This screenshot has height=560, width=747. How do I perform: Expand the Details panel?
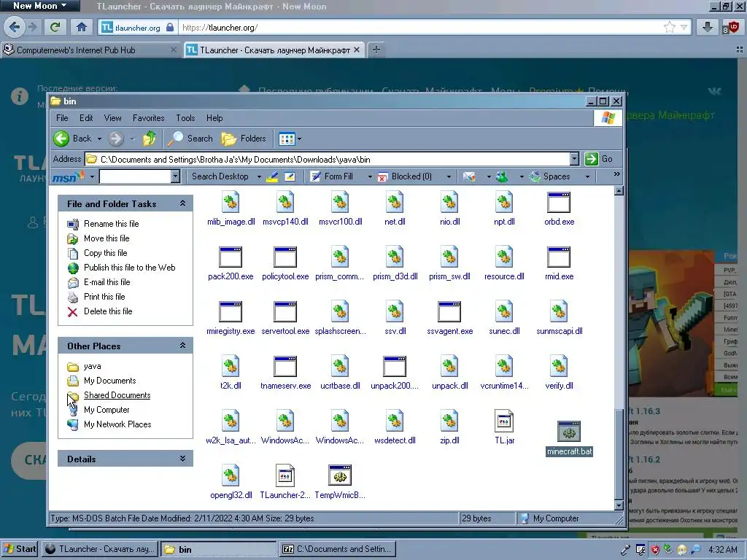point(182,459)
